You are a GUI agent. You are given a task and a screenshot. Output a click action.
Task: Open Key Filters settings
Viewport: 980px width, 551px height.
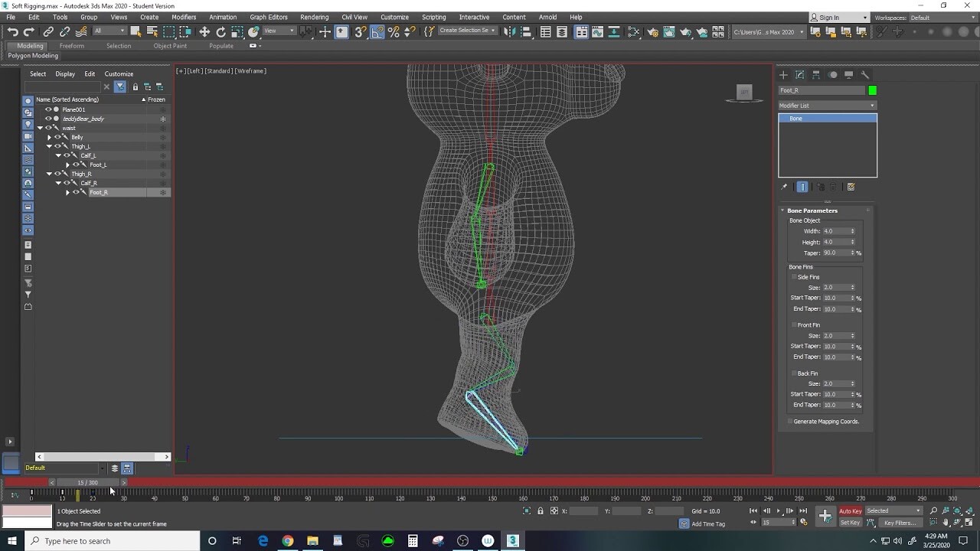coord(900,523)
